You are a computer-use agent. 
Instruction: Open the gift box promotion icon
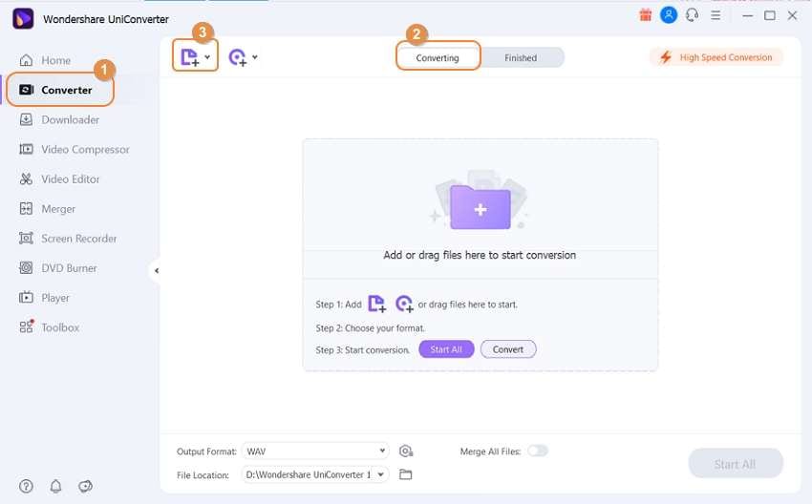[645, 15]
